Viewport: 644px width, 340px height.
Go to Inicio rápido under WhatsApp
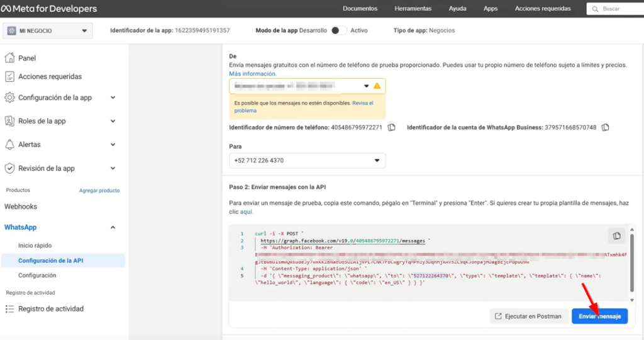pos(35,246)
